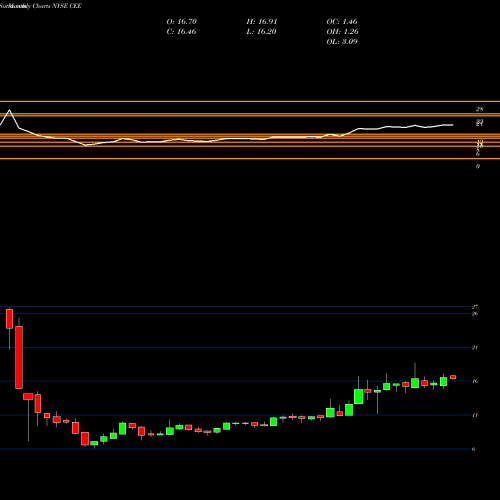Click the peak of the white indicator line
Image resolution: width=500 pixels, height=500 pixels.
9,110
